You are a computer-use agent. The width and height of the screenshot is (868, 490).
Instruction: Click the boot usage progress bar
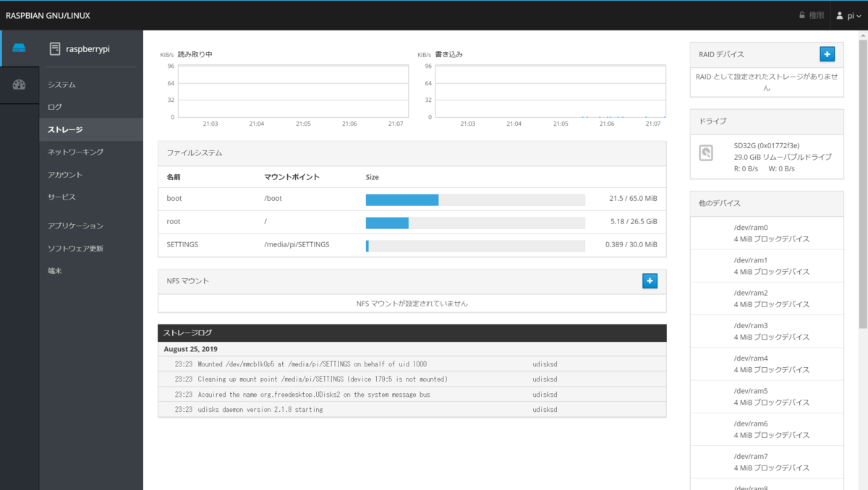[x=475, y=200]
